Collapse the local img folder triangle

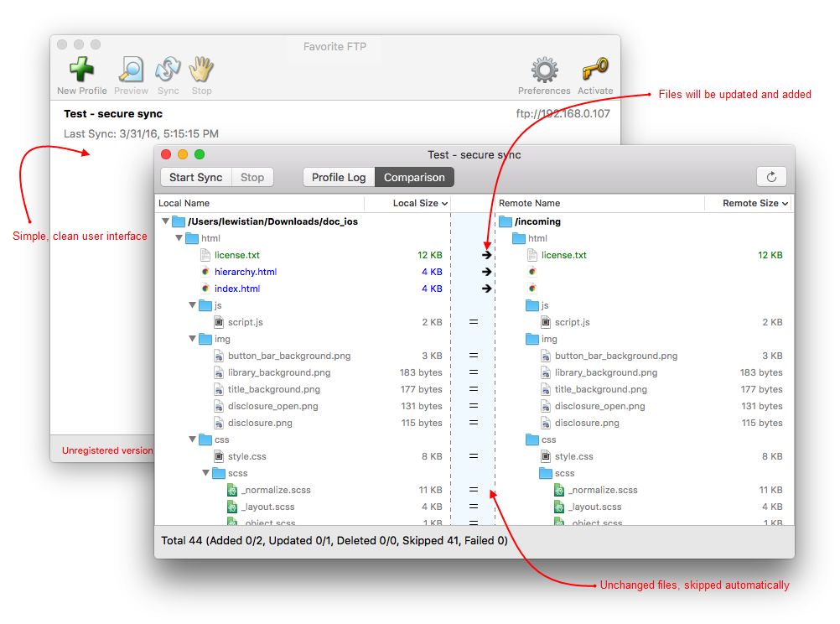192,338
